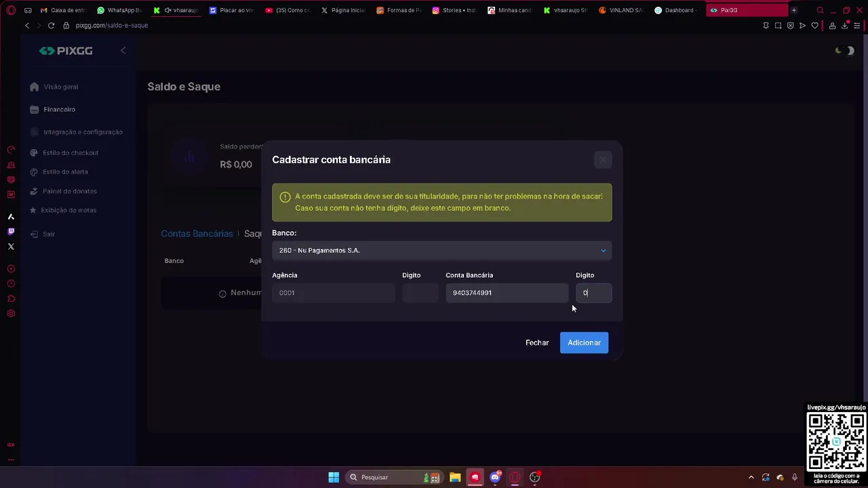Open Painel de donates in sidebar

point(64,191)
